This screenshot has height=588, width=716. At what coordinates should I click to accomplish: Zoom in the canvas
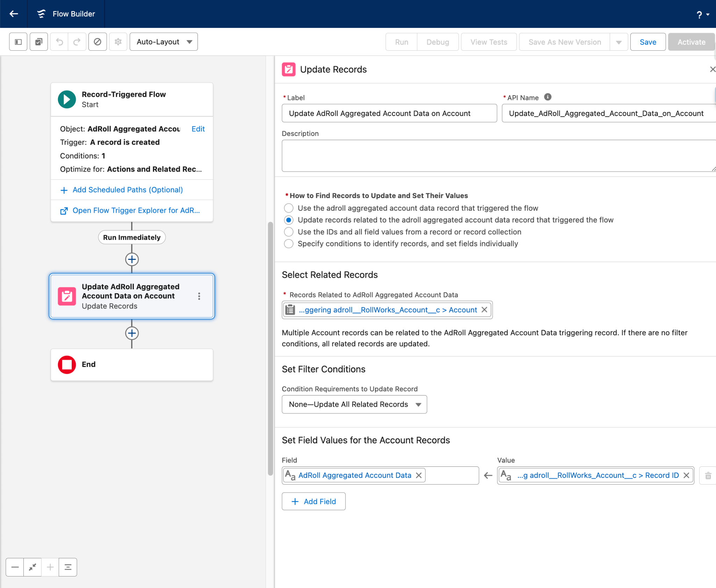[50, 567]
